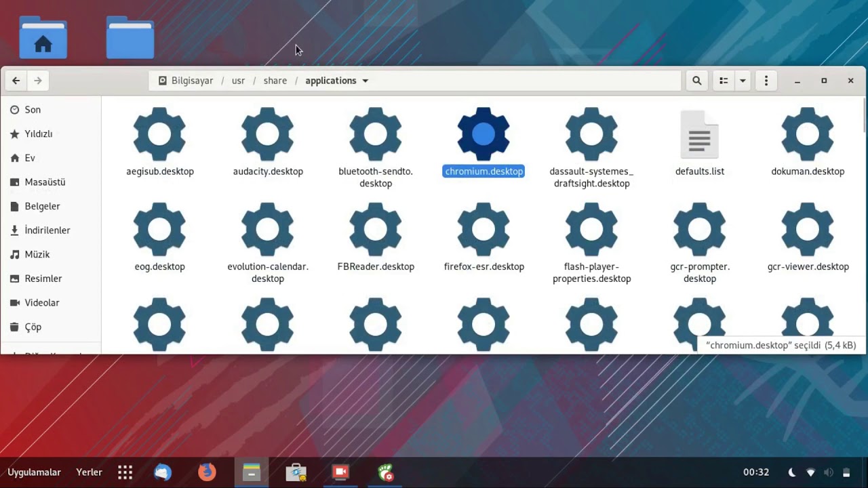Open green recorder icon in taskbar
Image resolution: width=868 pixels, height=488 pixels.
(x=385, y=472)
